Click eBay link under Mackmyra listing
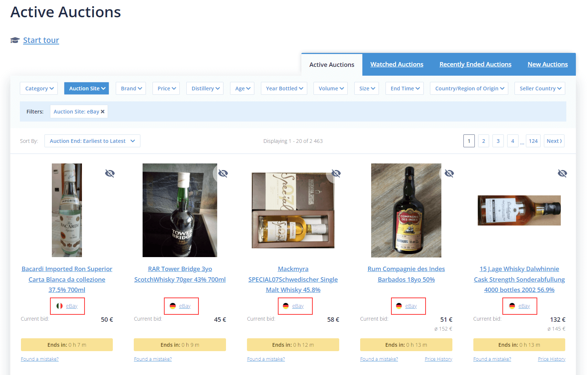The image size is (588, 375). coord(298,306)
